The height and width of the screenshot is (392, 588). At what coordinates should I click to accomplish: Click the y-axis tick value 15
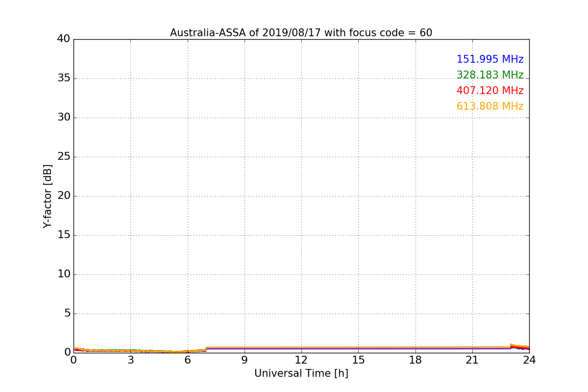pos(64,235)
